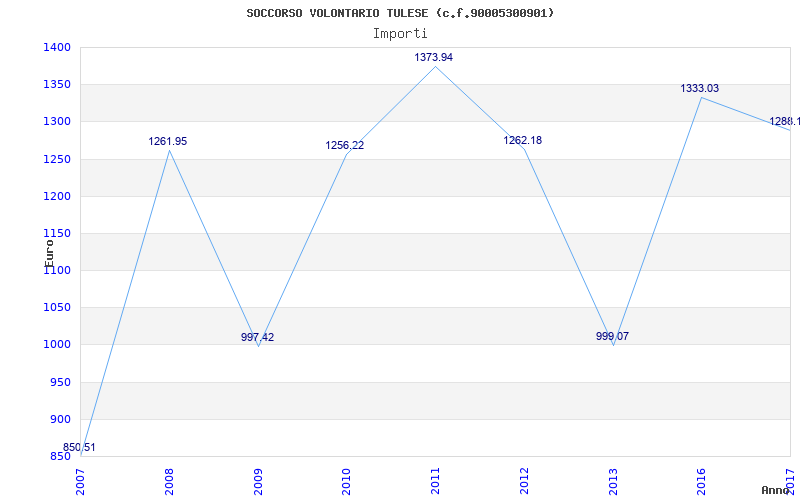The image size is (800, 500).
Task: Click the Importi subtitle
Action: 400,34
